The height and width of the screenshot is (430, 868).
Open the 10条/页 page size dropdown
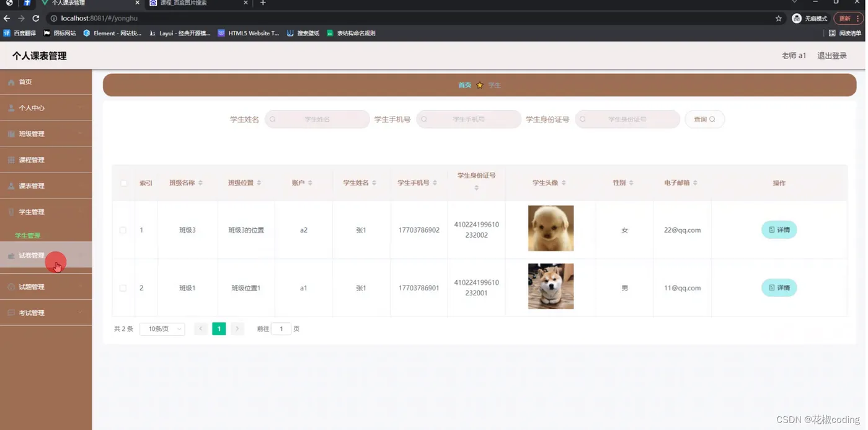(x=162, y=329)
